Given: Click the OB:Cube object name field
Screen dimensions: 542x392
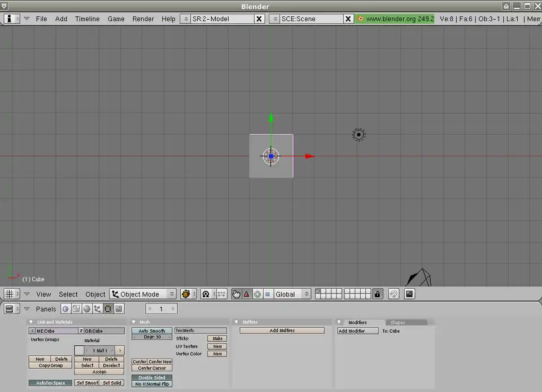Looking at the screenshot, I should tap(104, 331).
